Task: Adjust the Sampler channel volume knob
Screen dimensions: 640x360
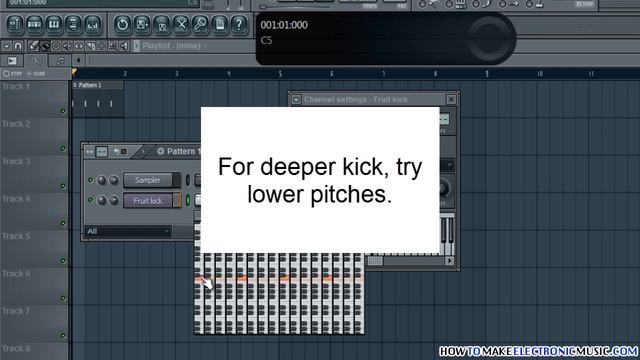Action: 114,180
